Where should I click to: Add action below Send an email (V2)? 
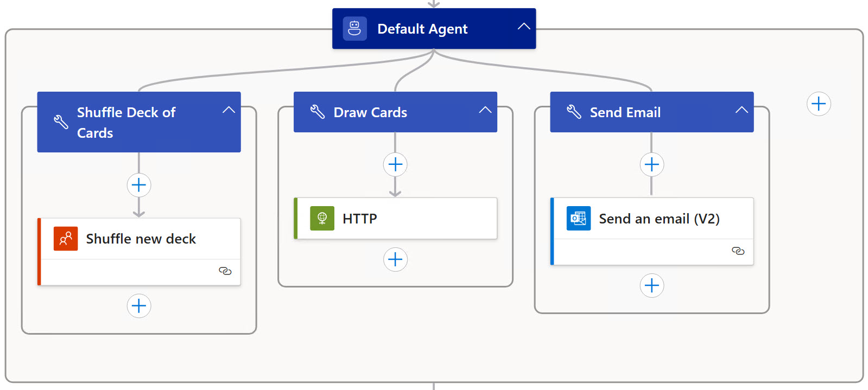coord(652,285)
